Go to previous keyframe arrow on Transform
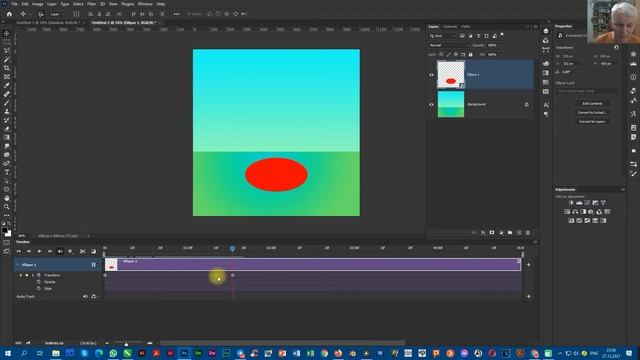640x360 pixels. tap(20, 275)
